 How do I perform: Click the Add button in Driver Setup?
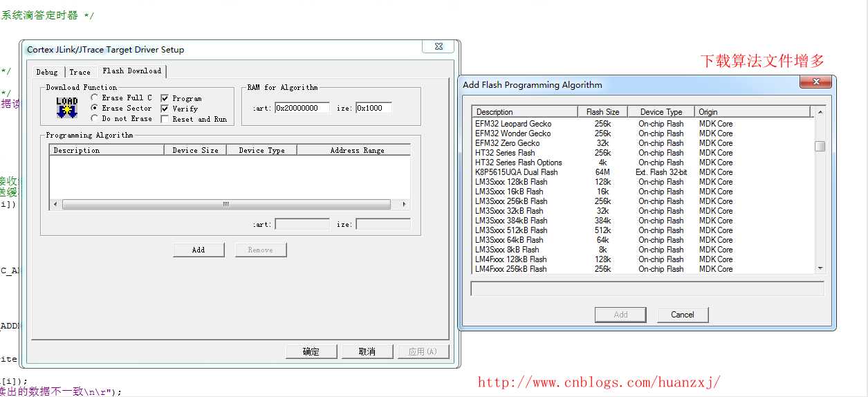(x=198, y=250)
